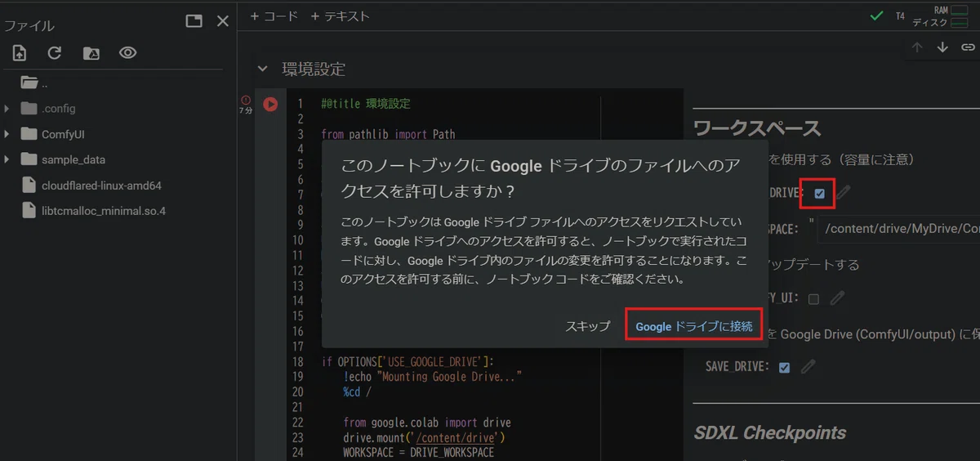
Task: Refresh the file list
Action: click(x=55, y=53)
